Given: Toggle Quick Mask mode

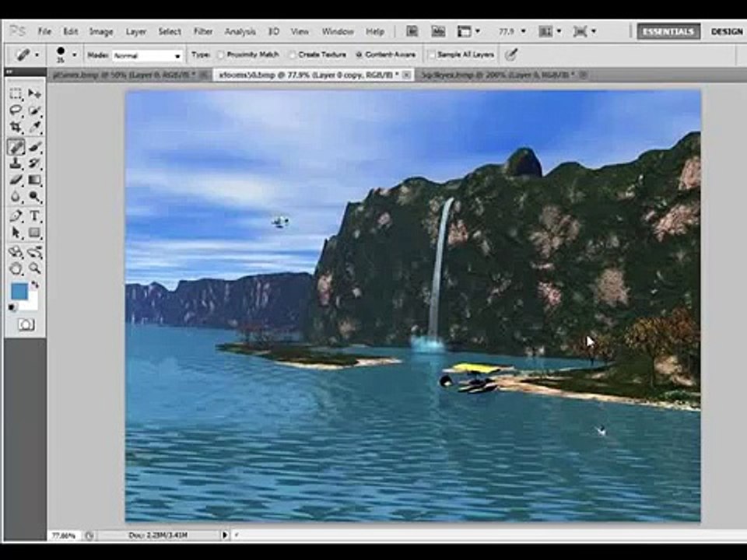Looking at the screenshot, I should pos(26,325).
